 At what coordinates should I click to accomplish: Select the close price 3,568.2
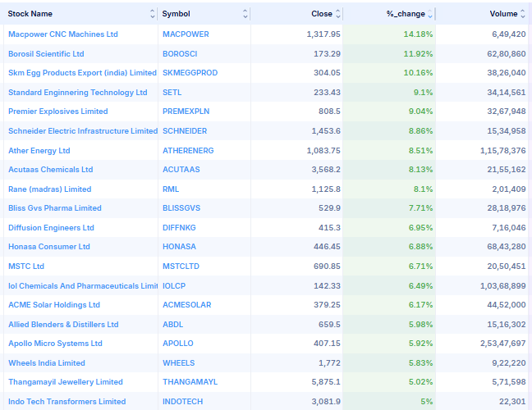pyautogui.click(x=326, y=170)
